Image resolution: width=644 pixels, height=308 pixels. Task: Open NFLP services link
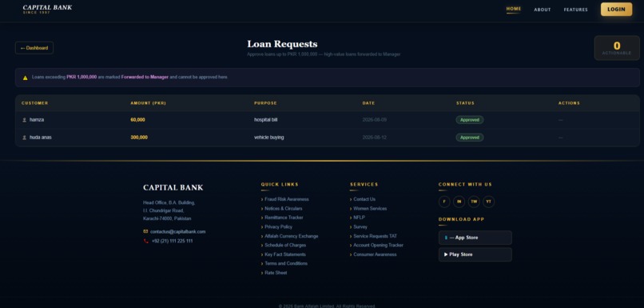359,218
